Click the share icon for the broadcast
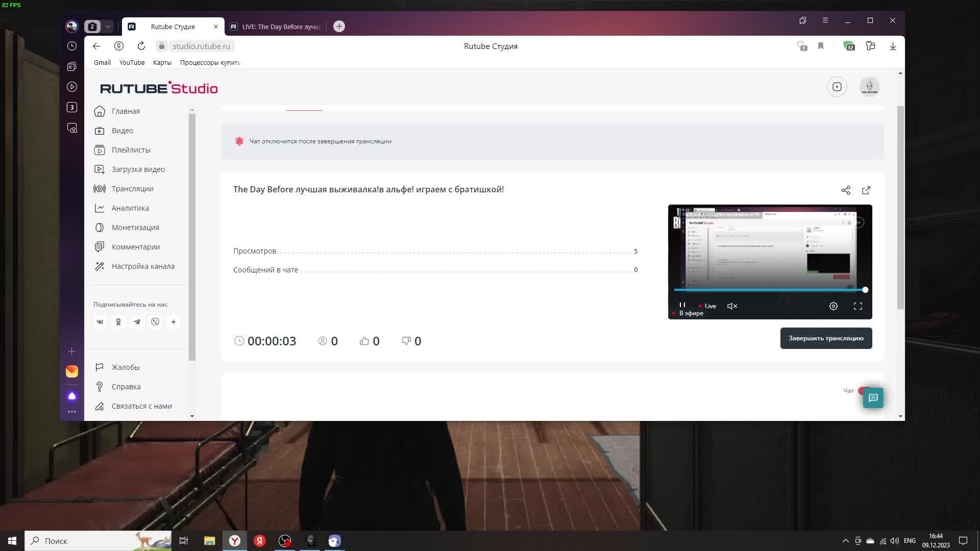Viewport: 980px width, 551px height. [846, 190]
